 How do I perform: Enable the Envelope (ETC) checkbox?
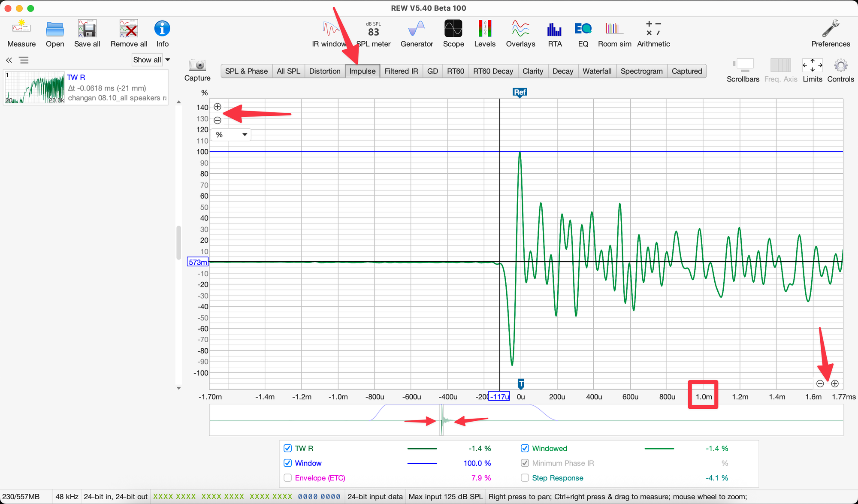(288, 478)
